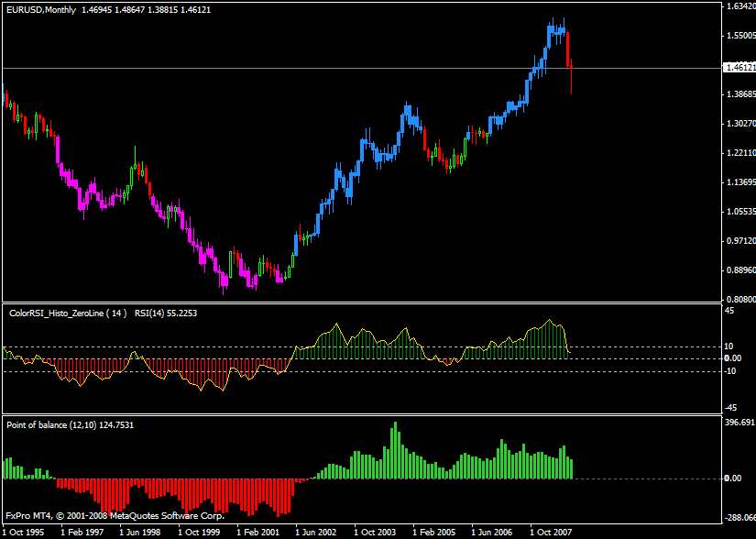Click the 1.63420 price scale label
The height and width of the screenshot is (539, 756).
739,6
